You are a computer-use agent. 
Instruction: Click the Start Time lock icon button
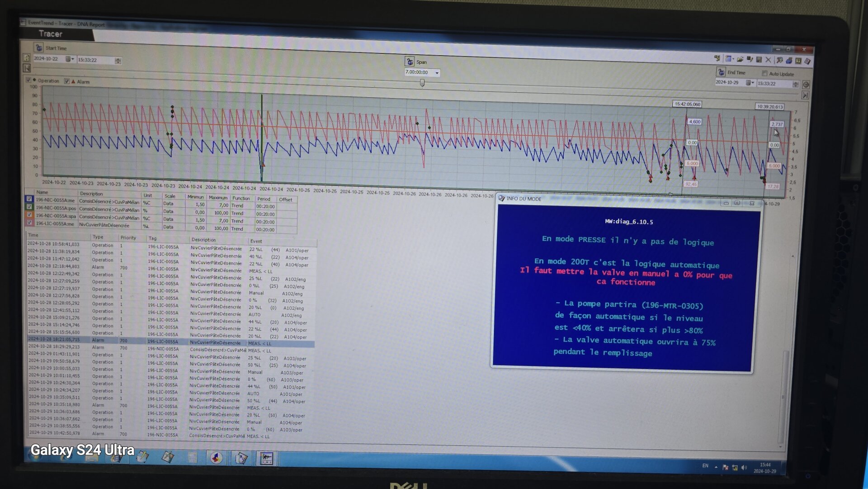tap(39, 47)
